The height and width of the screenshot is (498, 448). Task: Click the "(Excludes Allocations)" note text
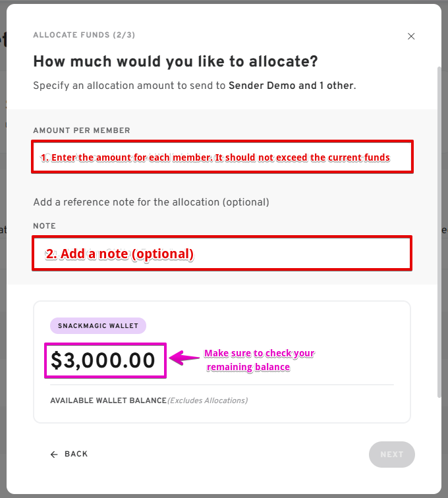pyautogui.click(x=208, y=401)
